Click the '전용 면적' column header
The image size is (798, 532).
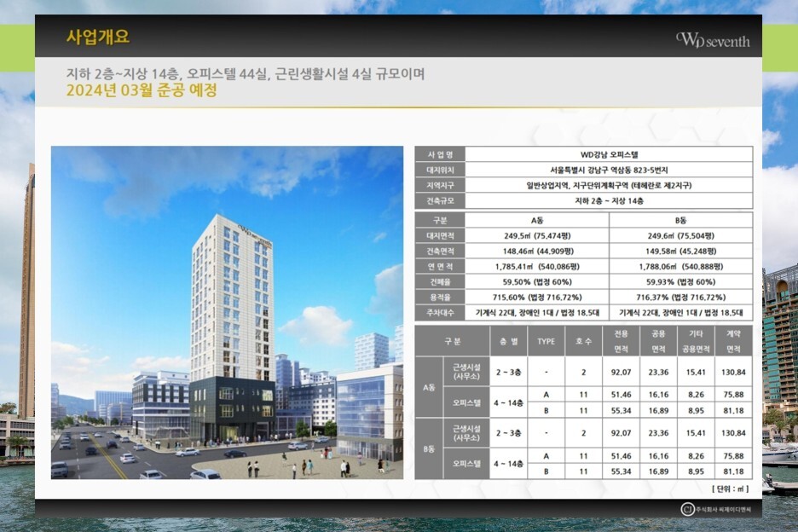(x=621, y=341)
